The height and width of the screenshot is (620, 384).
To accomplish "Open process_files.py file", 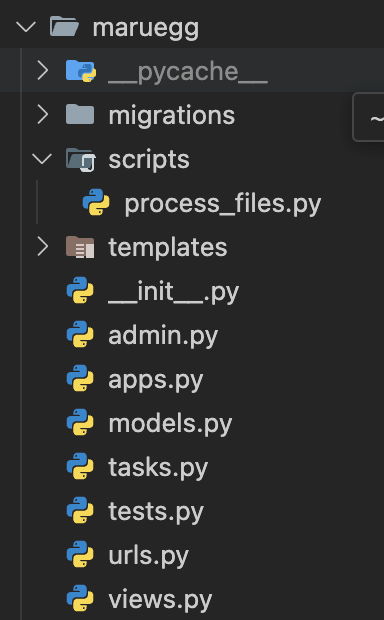I will pos(223,204).
